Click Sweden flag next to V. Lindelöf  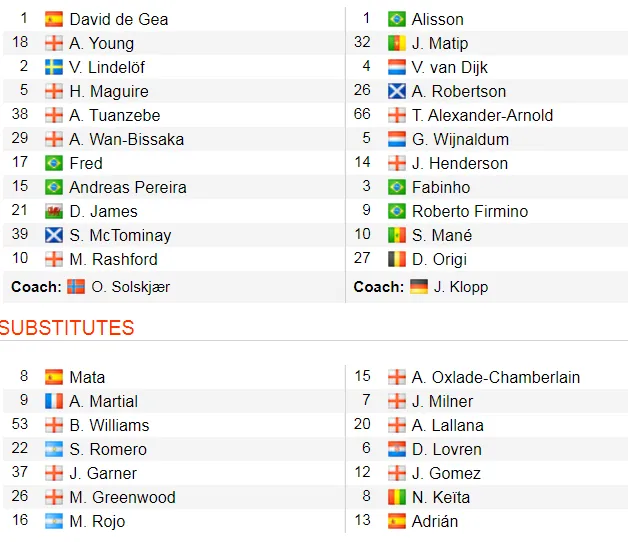(x=54, y=67)
